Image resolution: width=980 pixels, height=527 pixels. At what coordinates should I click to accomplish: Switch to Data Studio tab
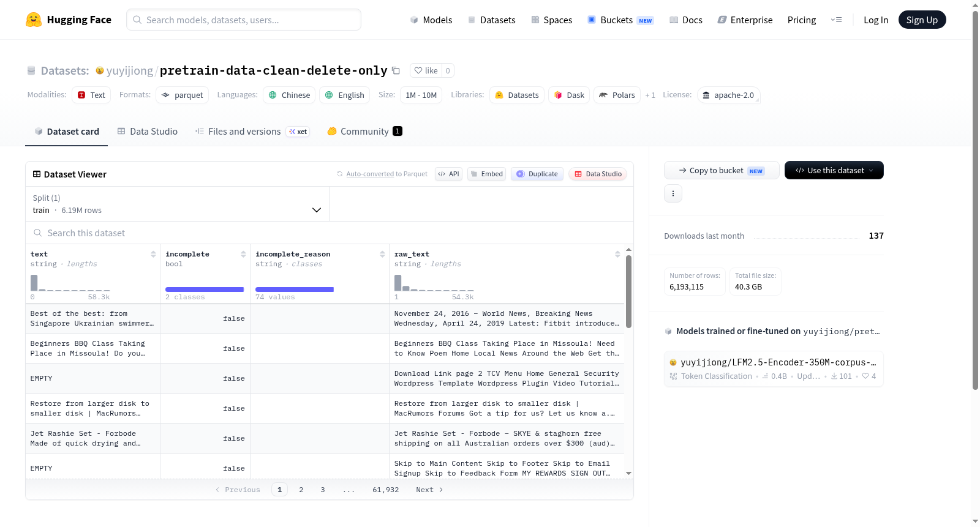[147, 131]
